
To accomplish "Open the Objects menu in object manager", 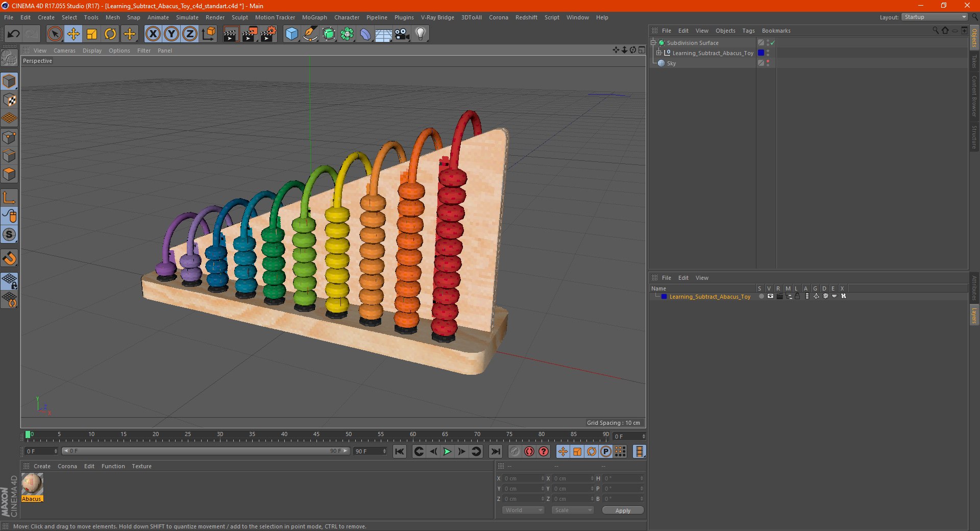I will click(x=725, y=31).
